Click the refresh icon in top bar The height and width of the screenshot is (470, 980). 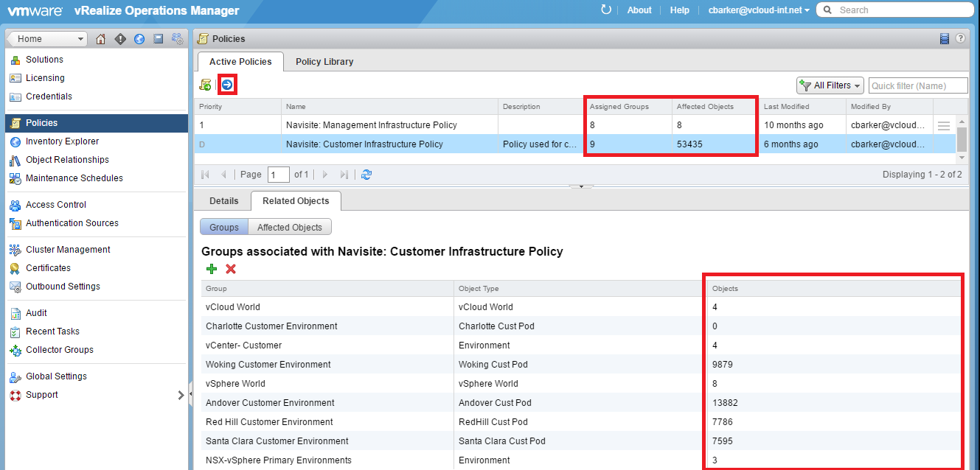(x=606, y=10)
